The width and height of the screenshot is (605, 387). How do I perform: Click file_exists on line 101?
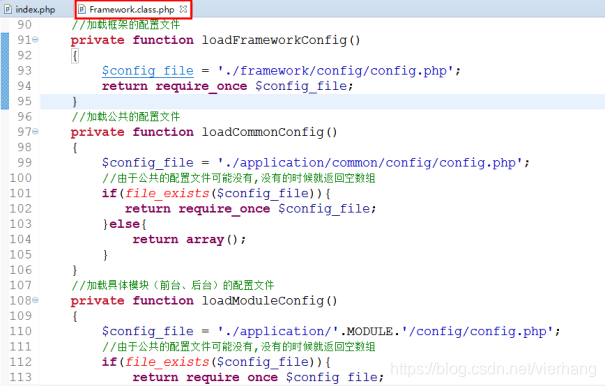click(167, 193)
